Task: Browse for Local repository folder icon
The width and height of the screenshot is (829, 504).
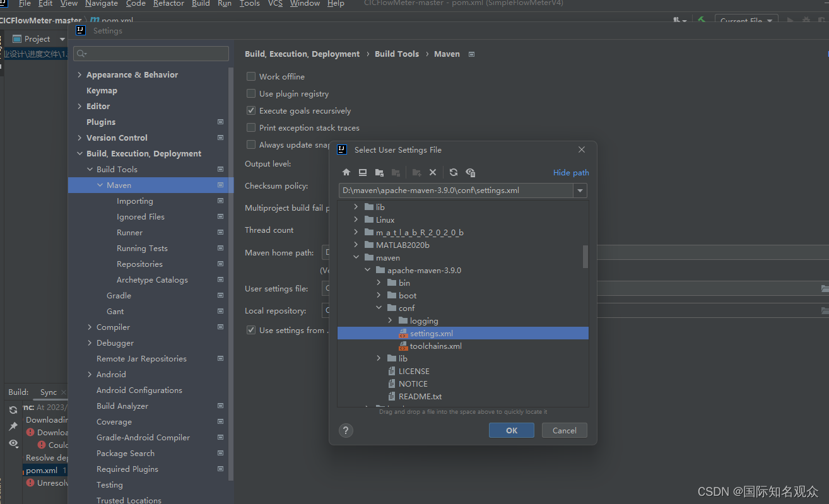Action: [x=825, y=310]
